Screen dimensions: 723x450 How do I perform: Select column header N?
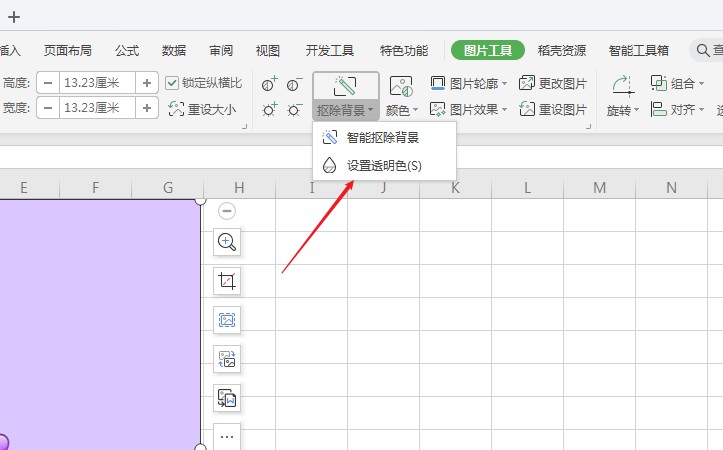point(671,188)
